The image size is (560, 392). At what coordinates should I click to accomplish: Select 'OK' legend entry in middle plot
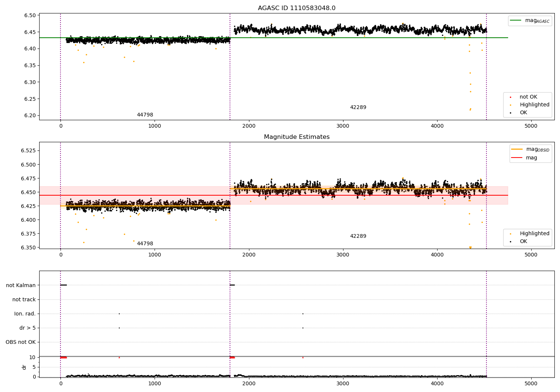(x=523, y=242)
